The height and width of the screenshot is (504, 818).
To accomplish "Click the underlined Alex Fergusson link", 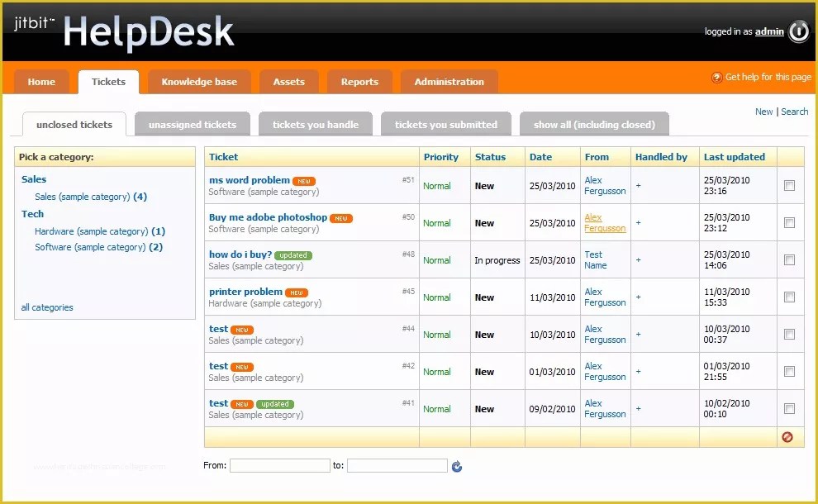I will point(605,223).
